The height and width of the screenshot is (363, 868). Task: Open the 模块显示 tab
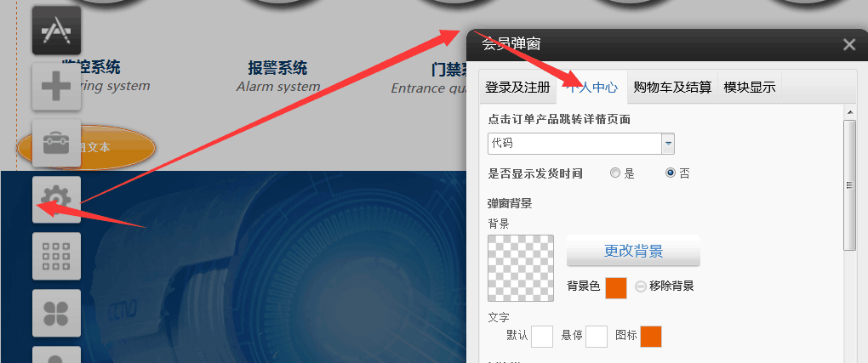[750, 87]
